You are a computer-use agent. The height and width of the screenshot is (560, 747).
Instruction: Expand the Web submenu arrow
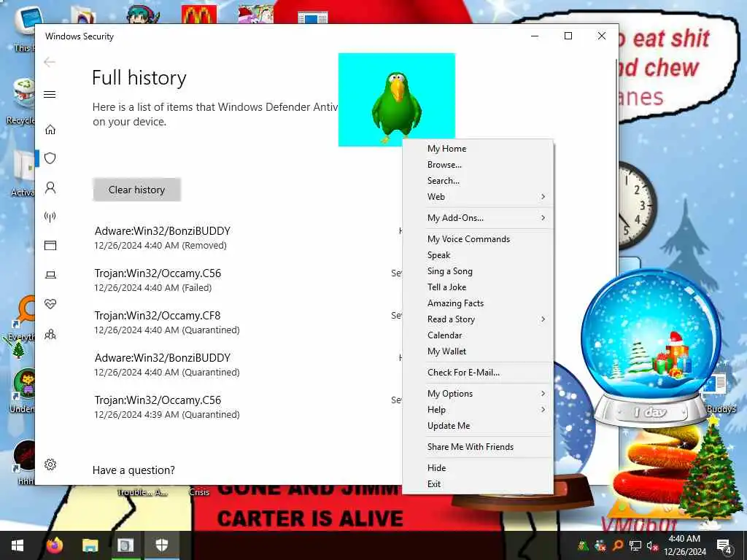click(x=543, y=197)
